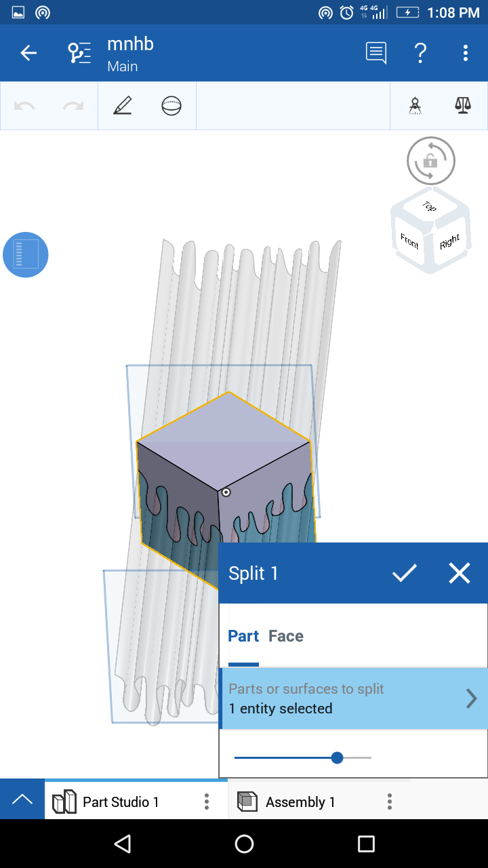Image resolution: width=488 pixels, height=868 pixels.
Task: Confirm Split 1 with the checkmark
Action: point(405,573)
